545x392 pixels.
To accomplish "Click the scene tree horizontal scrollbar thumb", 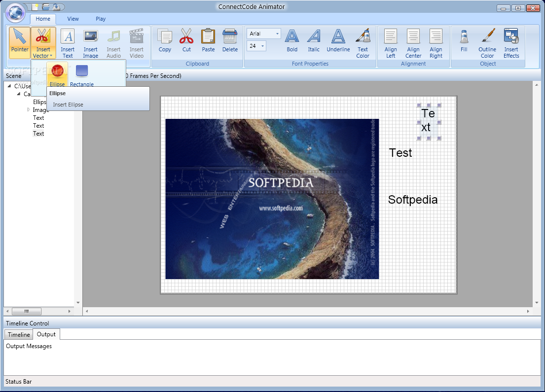I will click(27, 311).
